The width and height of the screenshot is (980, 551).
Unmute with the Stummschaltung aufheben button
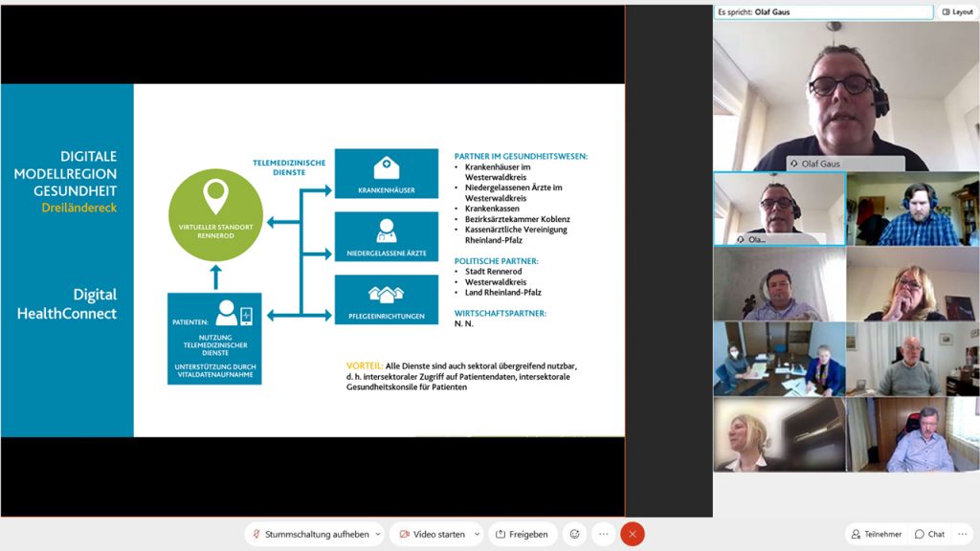coord(311,534)
